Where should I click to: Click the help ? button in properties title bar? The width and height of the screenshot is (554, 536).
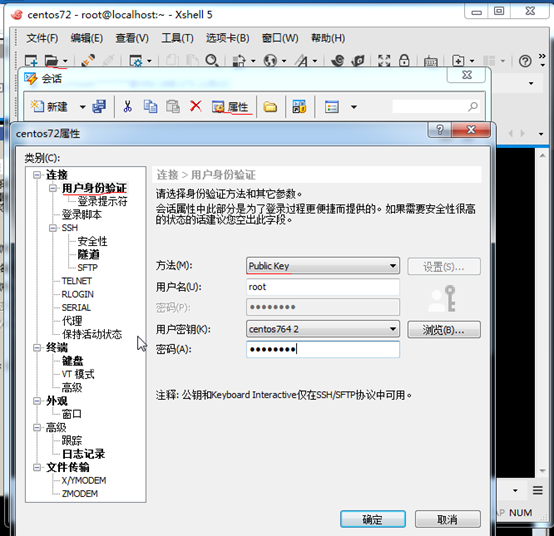[440, 130]
